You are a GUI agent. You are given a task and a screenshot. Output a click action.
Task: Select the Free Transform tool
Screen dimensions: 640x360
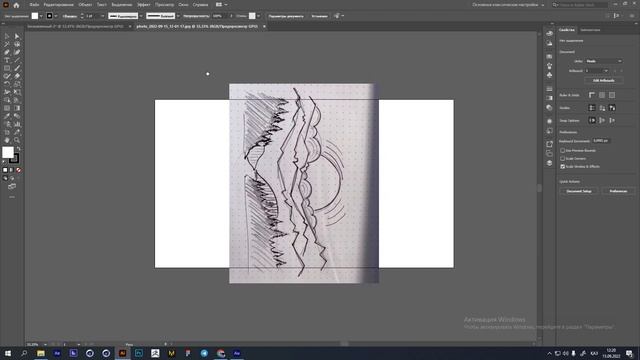pyautogui.click(x=17, y=92)
